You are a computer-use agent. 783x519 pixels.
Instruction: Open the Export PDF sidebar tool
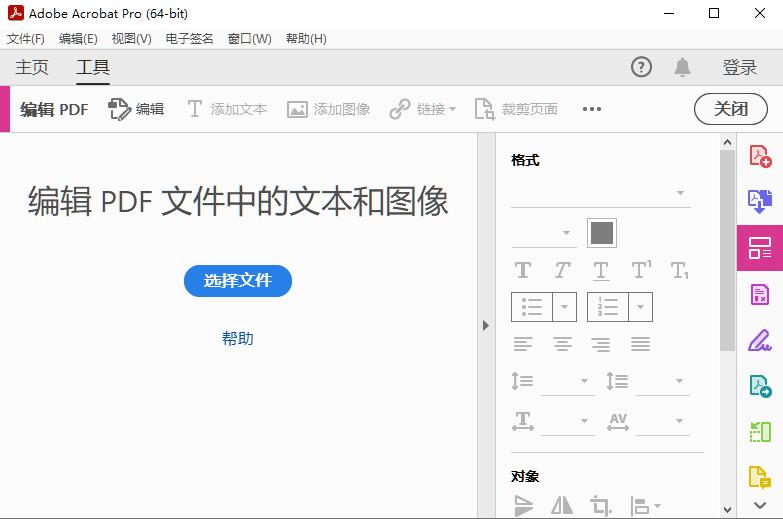[760, 386]
